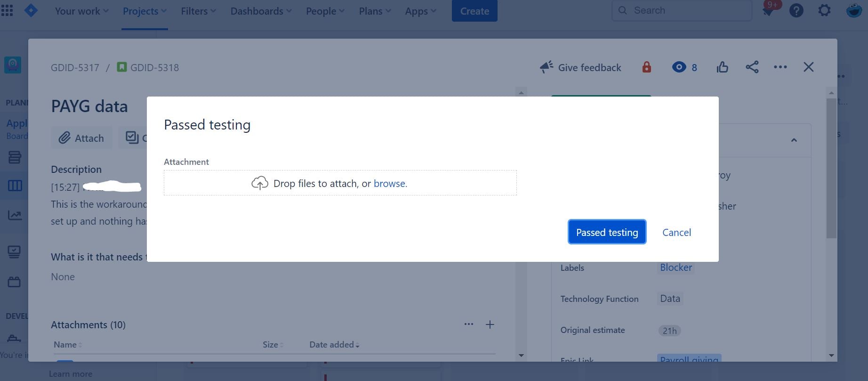Open the People menu
This screenshot has width=868, height=381.
tap(325, 11)
